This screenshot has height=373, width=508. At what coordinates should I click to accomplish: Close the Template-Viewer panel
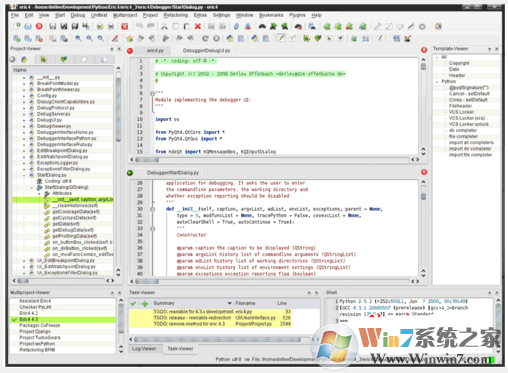497,49
